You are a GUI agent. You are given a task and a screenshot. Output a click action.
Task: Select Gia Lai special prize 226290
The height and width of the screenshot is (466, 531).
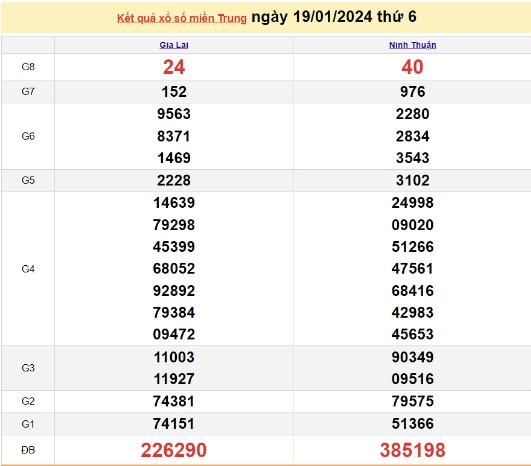[x=174, y=450]
